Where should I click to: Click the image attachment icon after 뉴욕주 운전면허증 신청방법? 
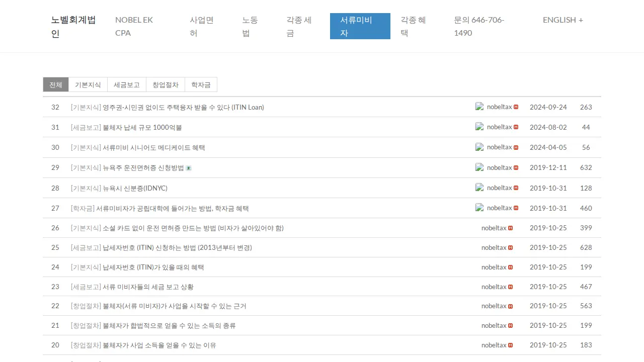click(x=189, y=168)
